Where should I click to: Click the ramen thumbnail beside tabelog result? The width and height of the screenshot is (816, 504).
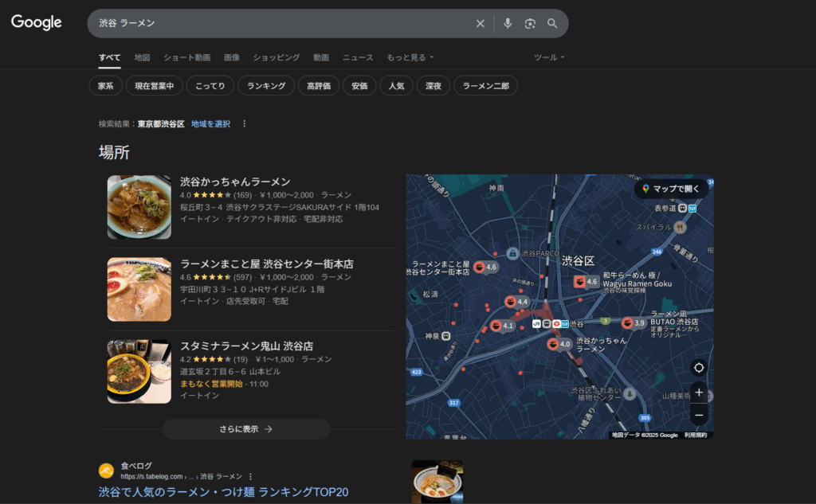(437, 482)
